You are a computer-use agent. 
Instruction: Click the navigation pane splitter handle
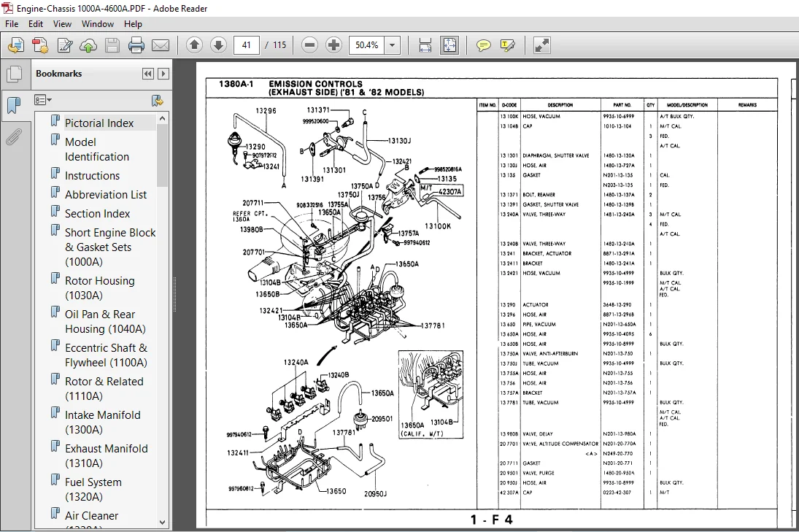tap(174, 295)
